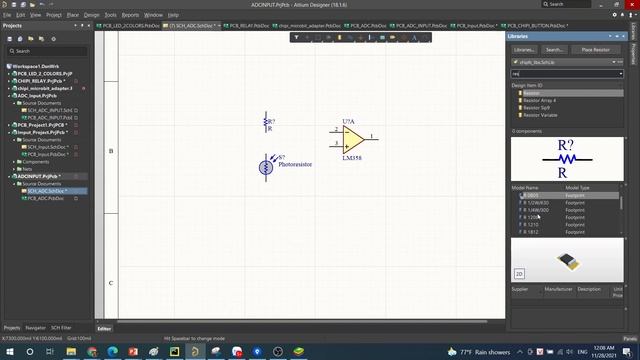640x360 pixels.
Task: Expand chipi_microbit_adapter project node
Action: pos(9,88)
